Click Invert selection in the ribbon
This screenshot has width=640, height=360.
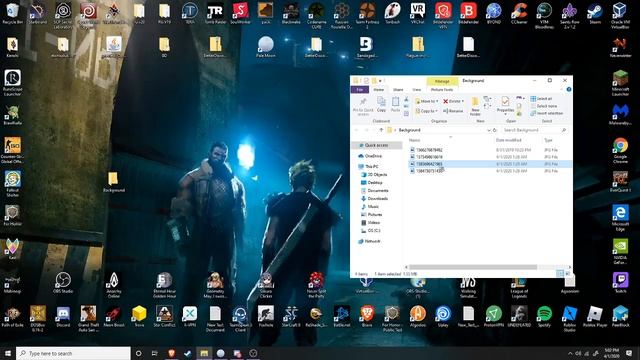pos(547,113)
